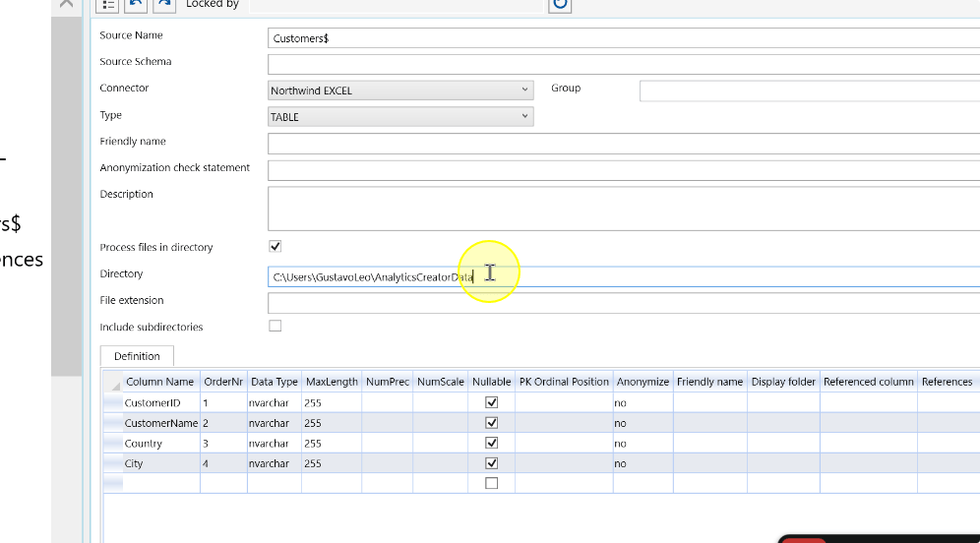Select the Definition tab
The height and width of the screenshot is (543, 980).
tap(137, 356)
